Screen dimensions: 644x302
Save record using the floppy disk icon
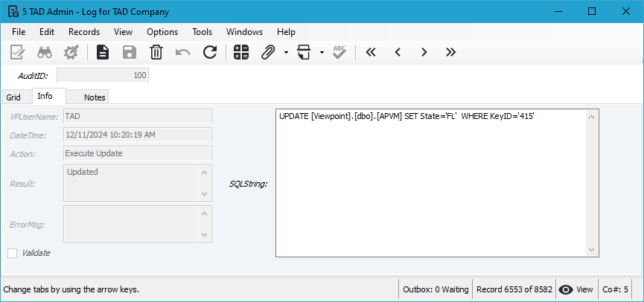(x=130, y=52)
